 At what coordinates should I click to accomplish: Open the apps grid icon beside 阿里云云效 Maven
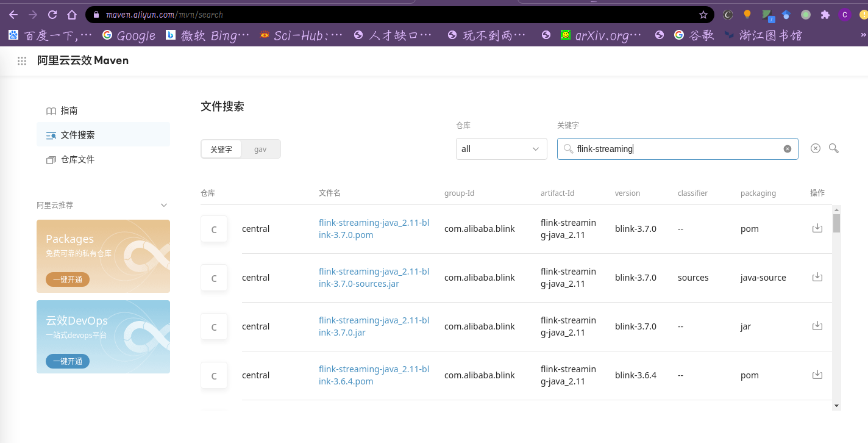pyautogui.click(x=21, y=60)
